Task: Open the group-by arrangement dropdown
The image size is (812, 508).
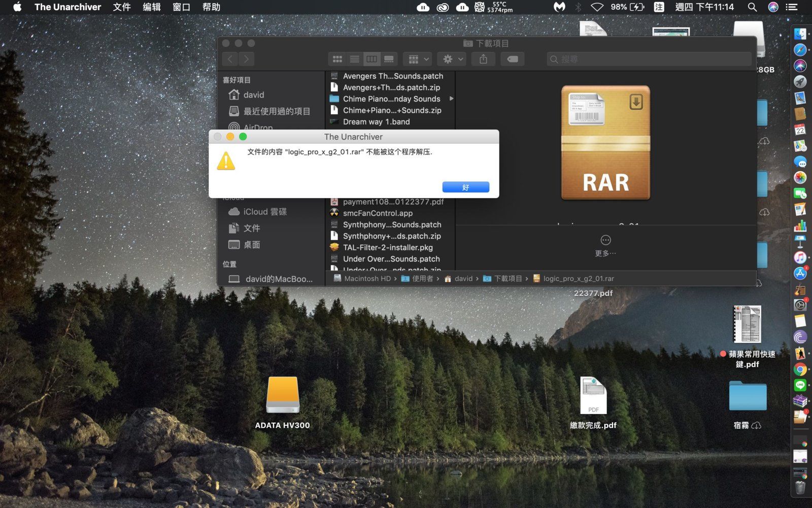Action: pyautogui.click(x=418, y=59)
